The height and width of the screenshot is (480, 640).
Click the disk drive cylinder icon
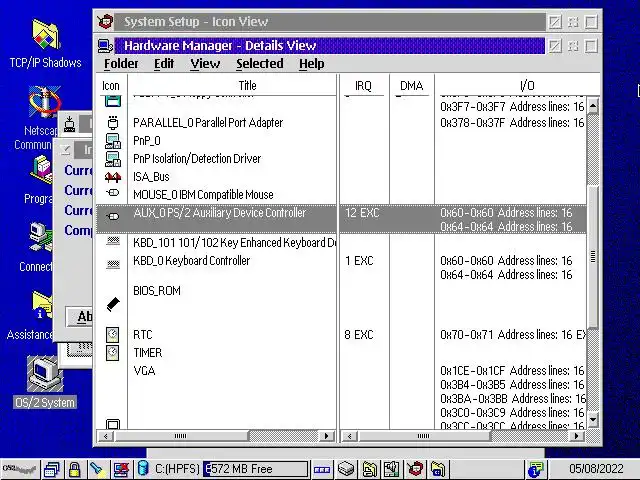click(143, 469)
